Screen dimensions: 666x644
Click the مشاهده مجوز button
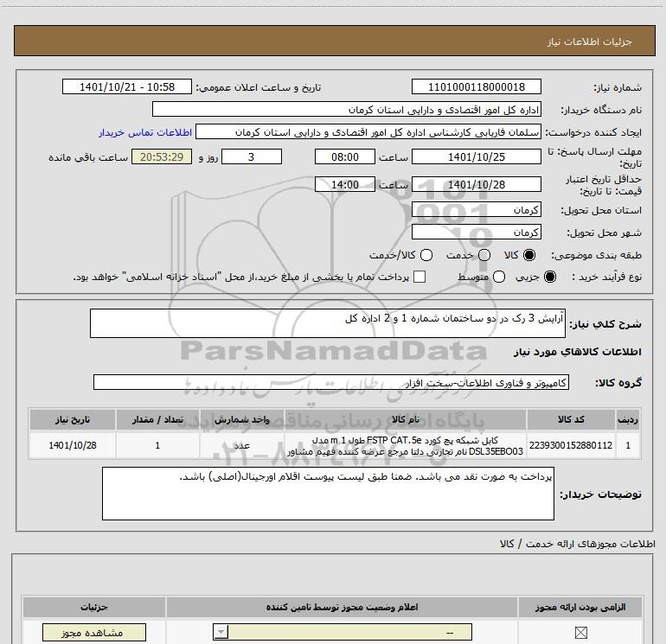94,633
